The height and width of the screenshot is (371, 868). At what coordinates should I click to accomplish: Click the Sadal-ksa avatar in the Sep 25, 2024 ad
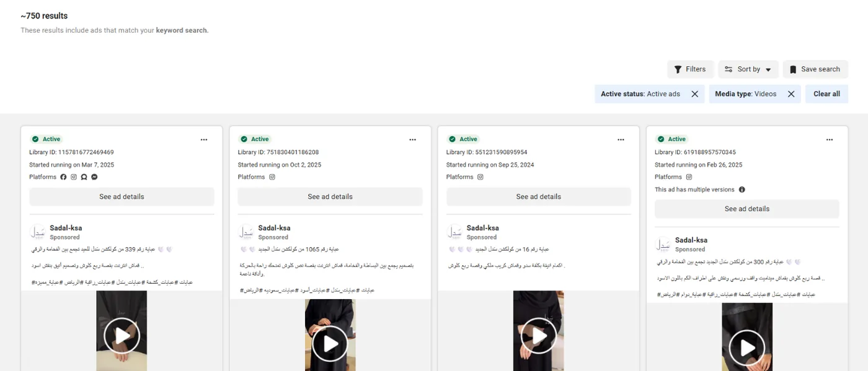click(x=454, y=232)
